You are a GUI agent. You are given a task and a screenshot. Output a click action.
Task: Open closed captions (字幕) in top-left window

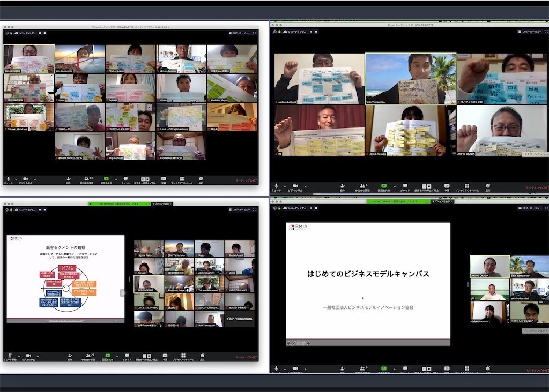[x=164, y=180]
